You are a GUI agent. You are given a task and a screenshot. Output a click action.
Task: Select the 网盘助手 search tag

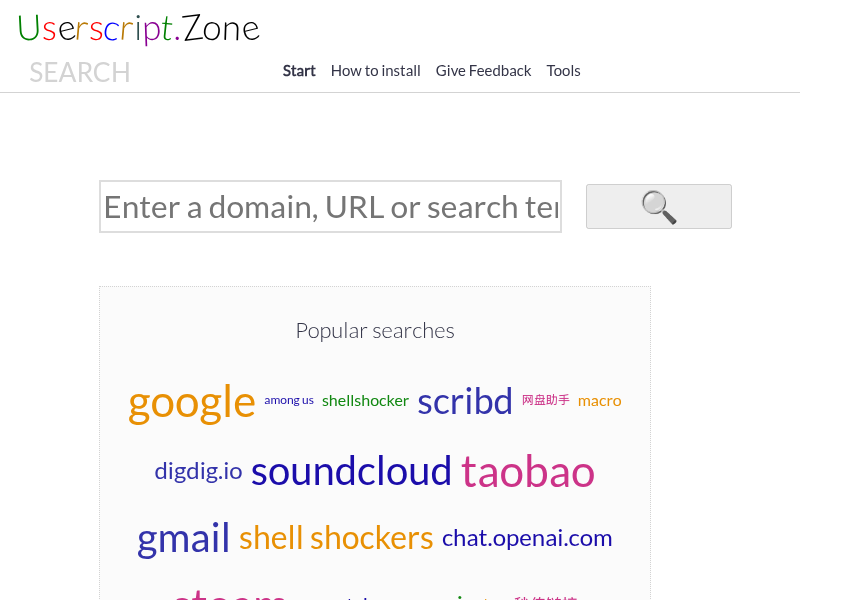546,400
